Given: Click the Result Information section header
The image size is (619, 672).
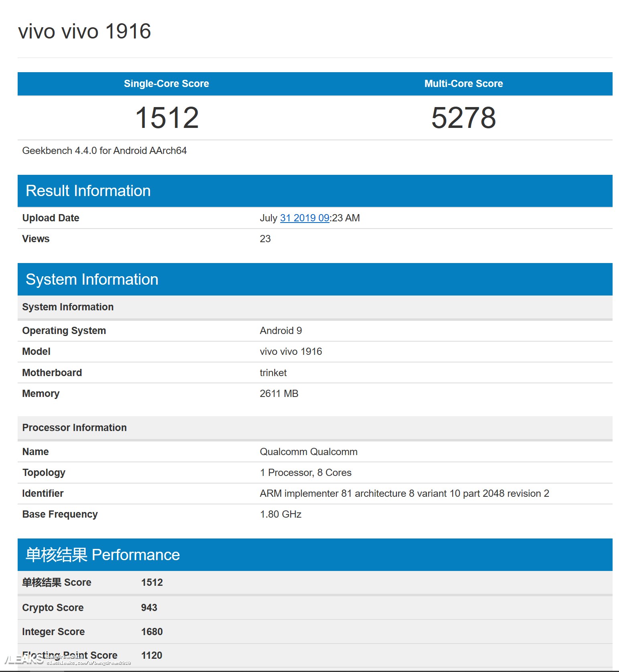Looking at the screenshot, I should (88, 191).
